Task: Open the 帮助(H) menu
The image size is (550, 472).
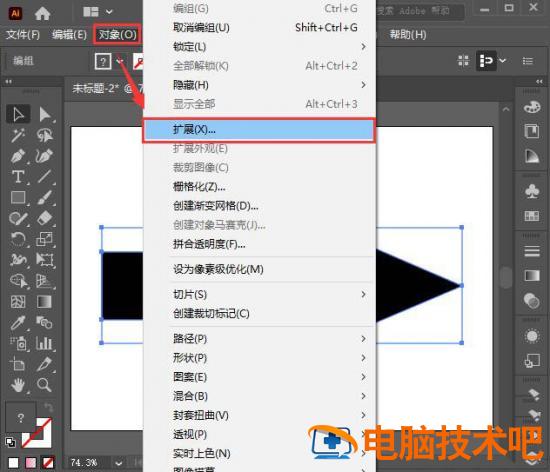Action: pyautogui.click(x=408, y=34)
